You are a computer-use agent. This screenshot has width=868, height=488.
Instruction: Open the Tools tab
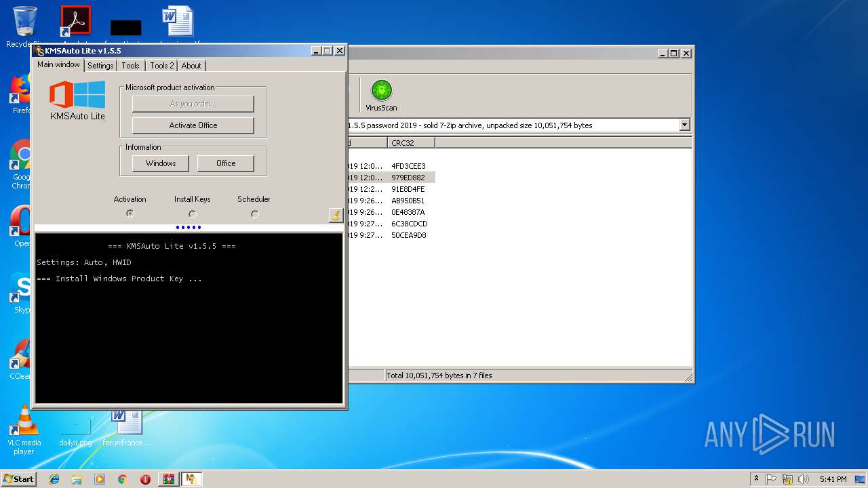[x=130, y=66]
